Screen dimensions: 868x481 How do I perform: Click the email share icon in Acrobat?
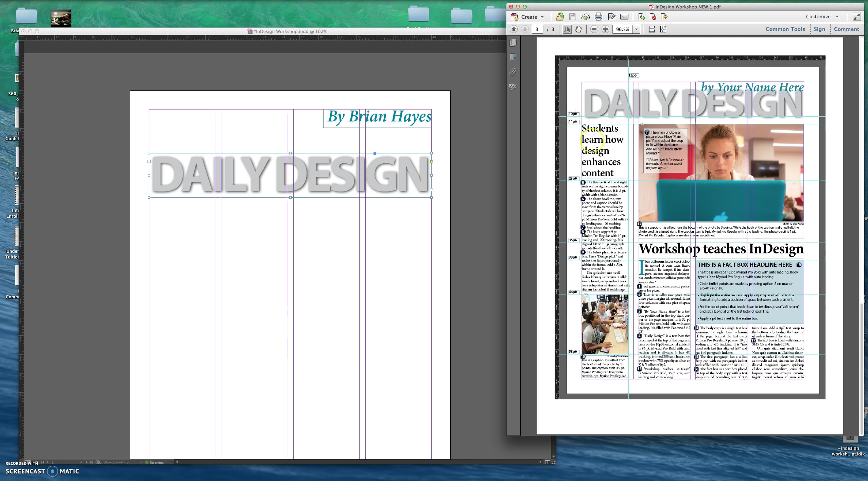tap(625, 17)
